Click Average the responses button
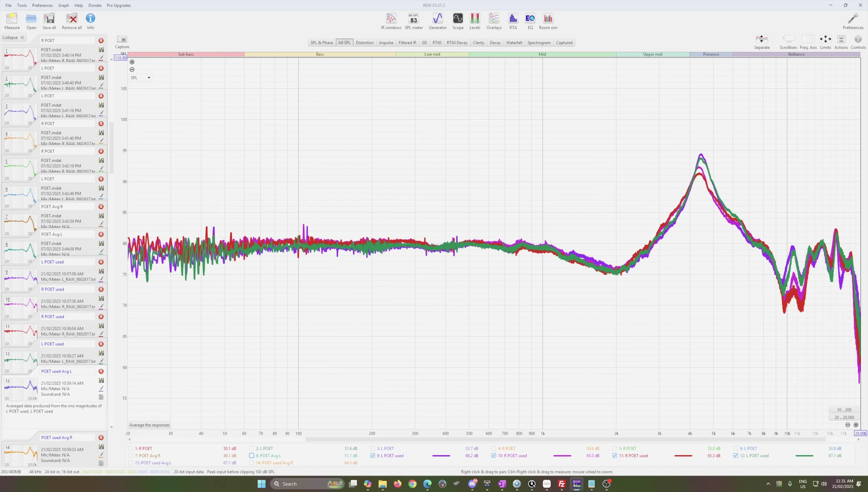The height and width of the screenshot is (492, 868). tap(149, 425)
